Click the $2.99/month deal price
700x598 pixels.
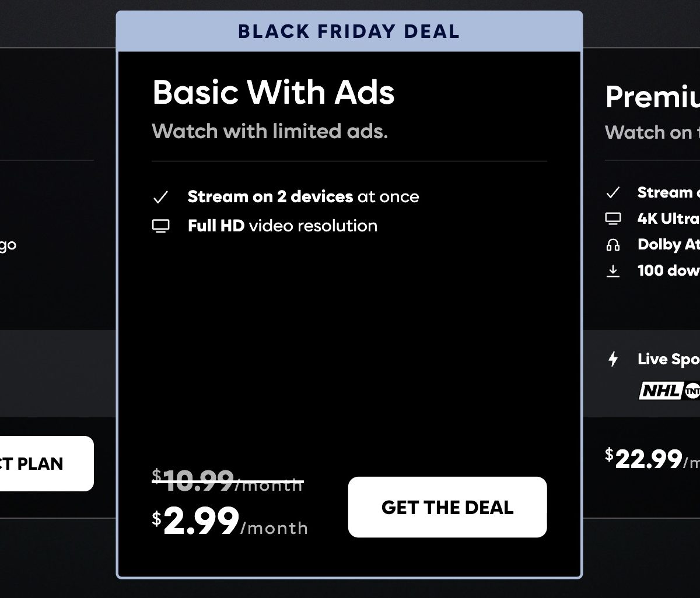coord(230,522)
